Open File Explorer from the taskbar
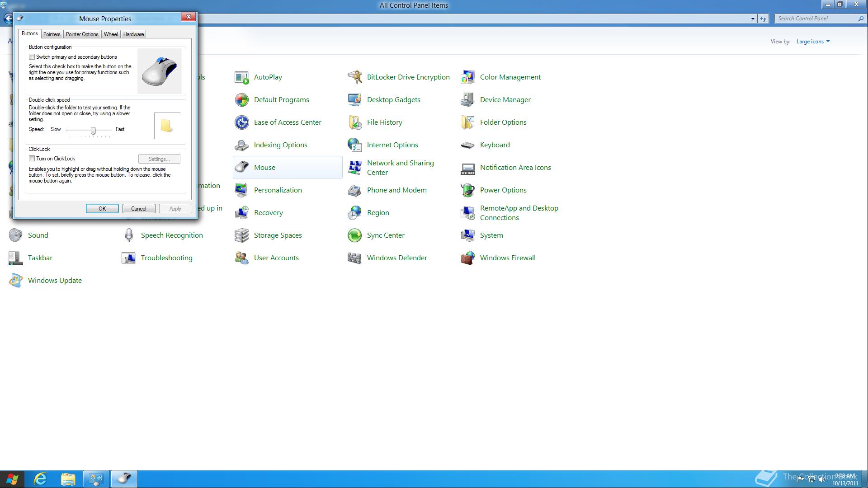 68,479
